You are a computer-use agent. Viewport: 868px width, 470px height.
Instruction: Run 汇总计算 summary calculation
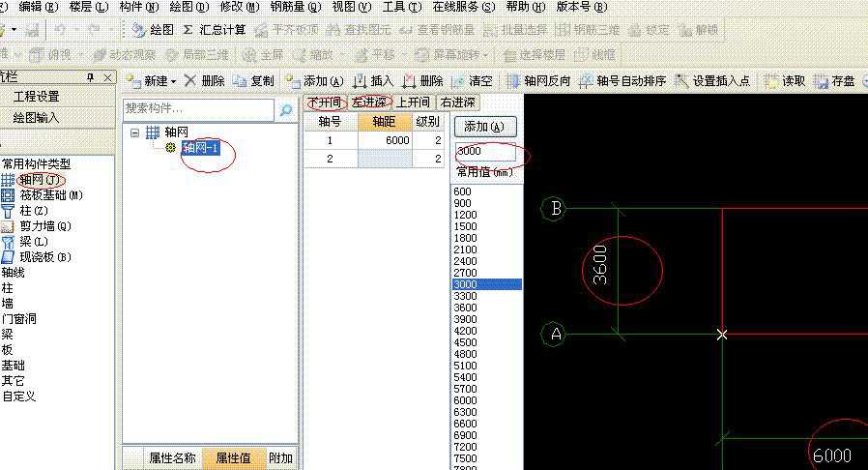coord(215,30)
